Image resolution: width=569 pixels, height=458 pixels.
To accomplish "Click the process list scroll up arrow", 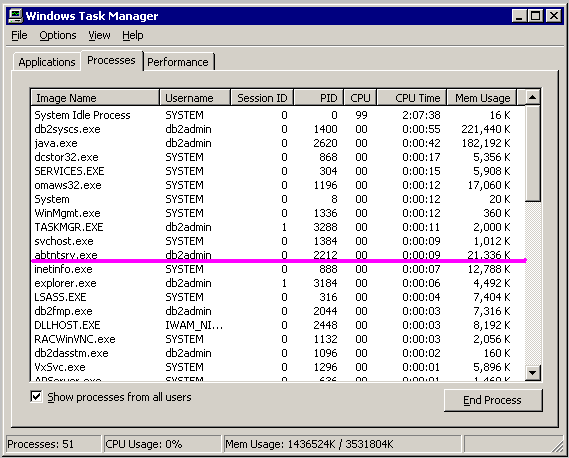I will (532, 97).
